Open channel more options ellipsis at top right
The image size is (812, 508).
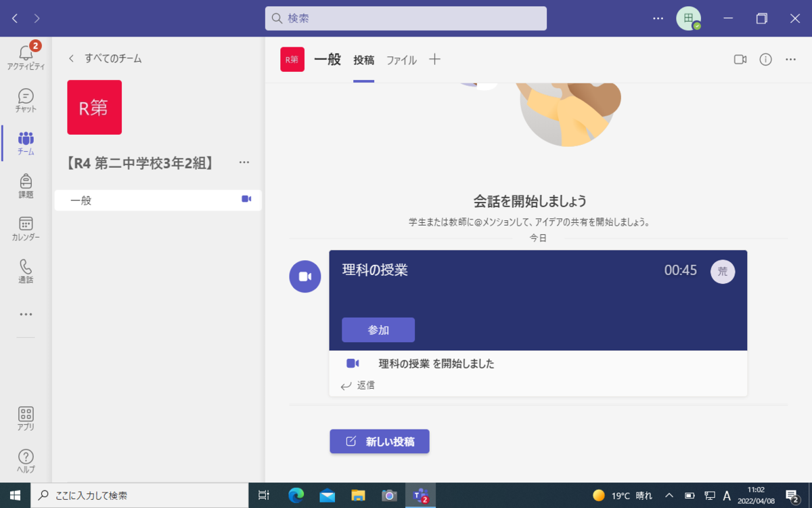point(790,60)
